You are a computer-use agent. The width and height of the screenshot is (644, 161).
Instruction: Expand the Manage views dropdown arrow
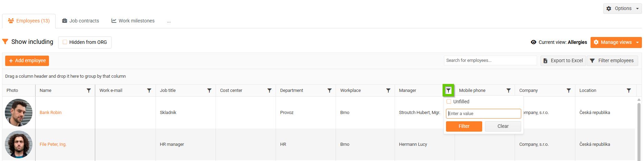(x=637, y=42)
